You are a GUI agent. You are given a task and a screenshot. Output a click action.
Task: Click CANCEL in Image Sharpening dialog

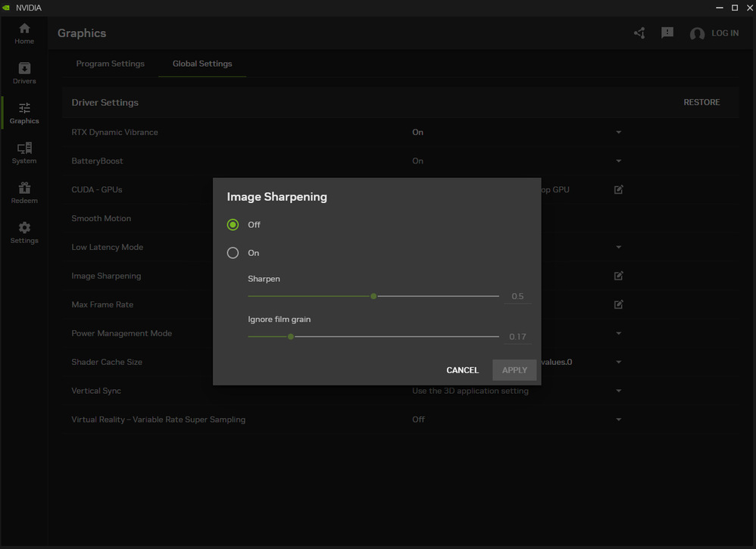coord(462,370)
